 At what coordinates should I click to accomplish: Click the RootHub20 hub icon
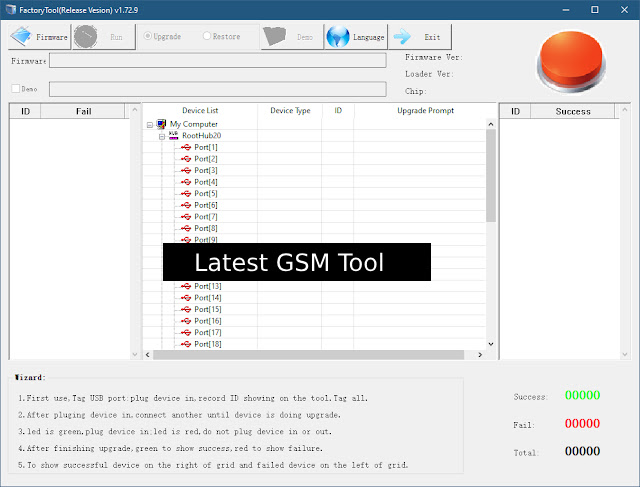coord(173,135)
